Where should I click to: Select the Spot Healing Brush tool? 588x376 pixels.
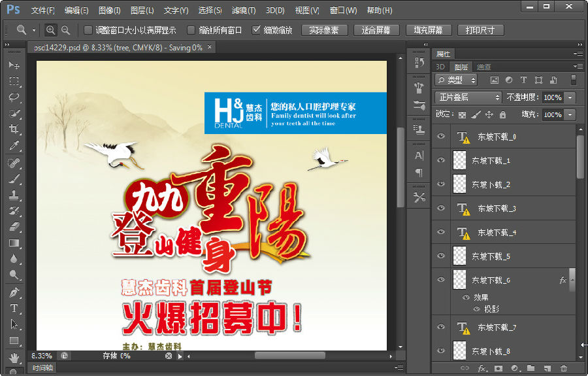coord(14,163)
